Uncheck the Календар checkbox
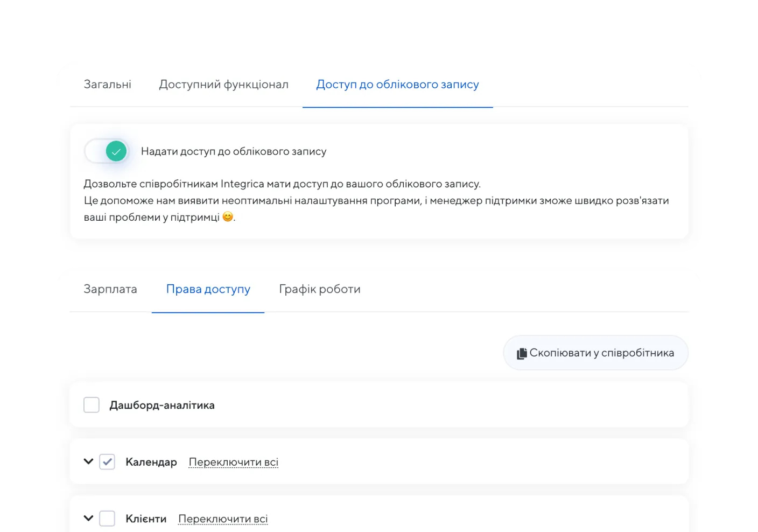758x532 pixels. (x=107, y=462)
